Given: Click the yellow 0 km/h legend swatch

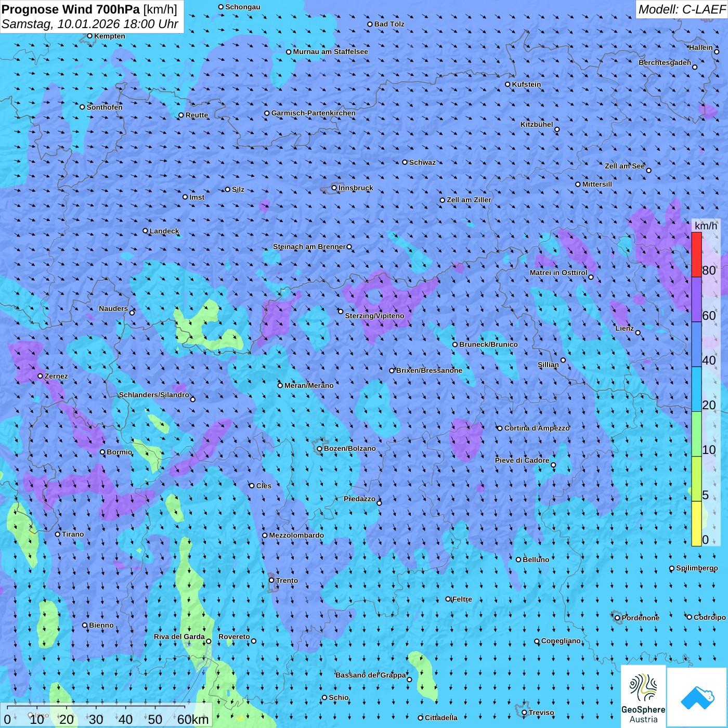Looking at the screenshot, I should pos(696,524).
